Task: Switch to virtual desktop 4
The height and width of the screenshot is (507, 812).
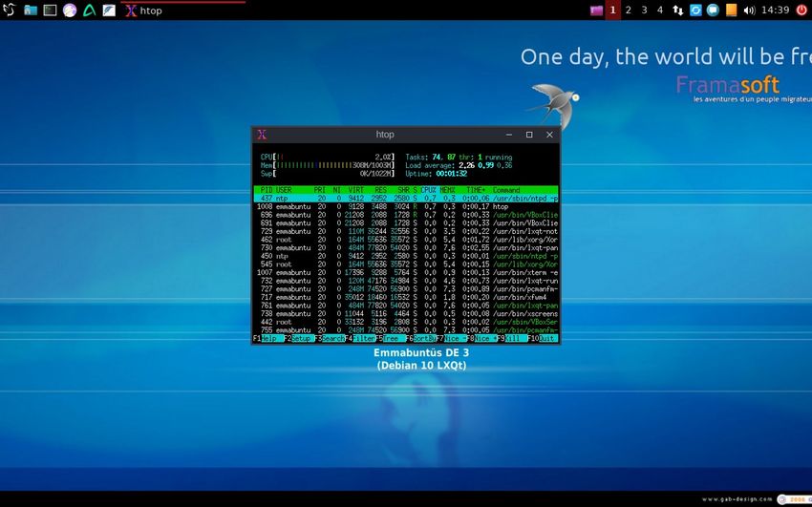Action: pos(660,10)
